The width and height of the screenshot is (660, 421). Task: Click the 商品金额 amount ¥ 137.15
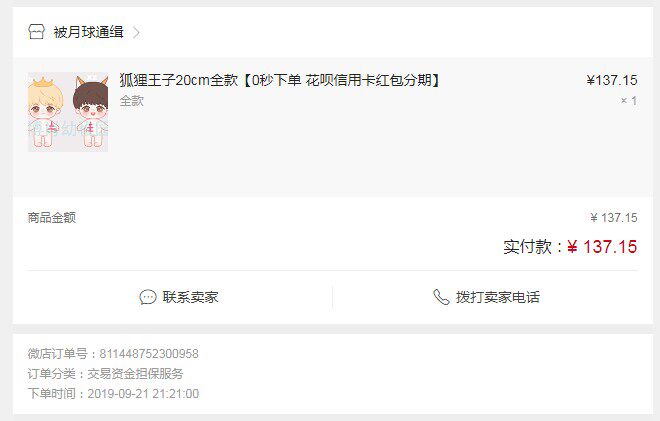(x=614, y=218)
